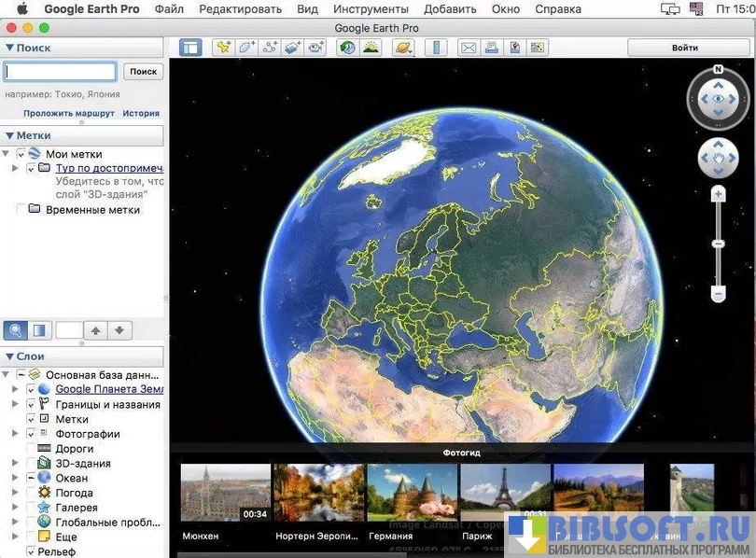Click the Войти sign-in button
Screen dimensions: 756x558
tap(684, 48)
